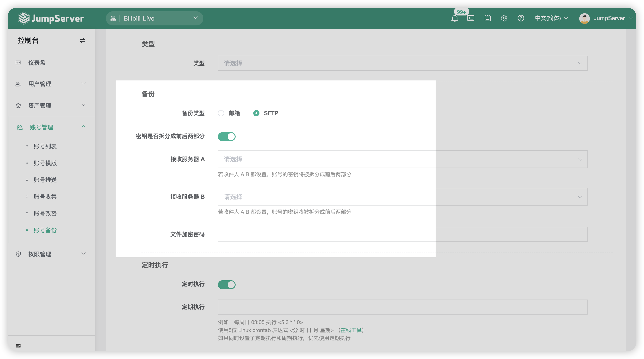Image resolution: width=644 pixels, height=359 pixels.
Task: Click the 备份 section heading
Action: (148, 94)
